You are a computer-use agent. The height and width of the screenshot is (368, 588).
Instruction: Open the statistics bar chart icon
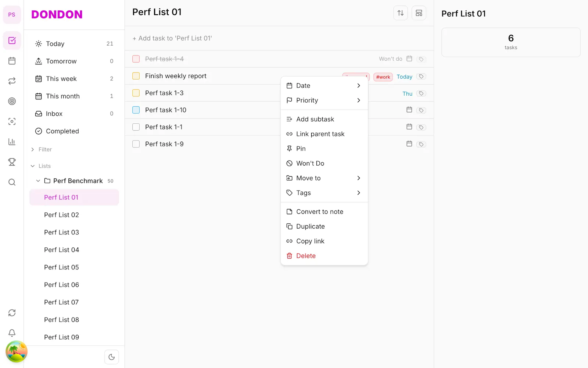(12, 142)
